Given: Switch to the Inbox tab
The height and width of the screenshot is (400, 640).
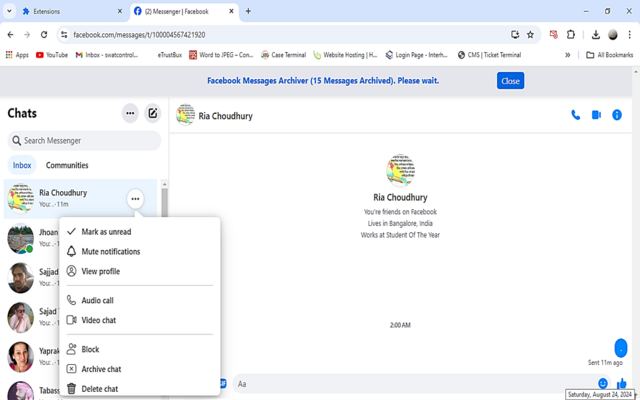Looking at the screenshot, I should [x=22, y=165].
